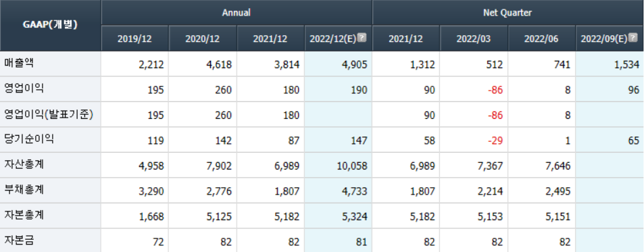Select the 2019/12 column header

pyautogui.click(x=134, y=39)
